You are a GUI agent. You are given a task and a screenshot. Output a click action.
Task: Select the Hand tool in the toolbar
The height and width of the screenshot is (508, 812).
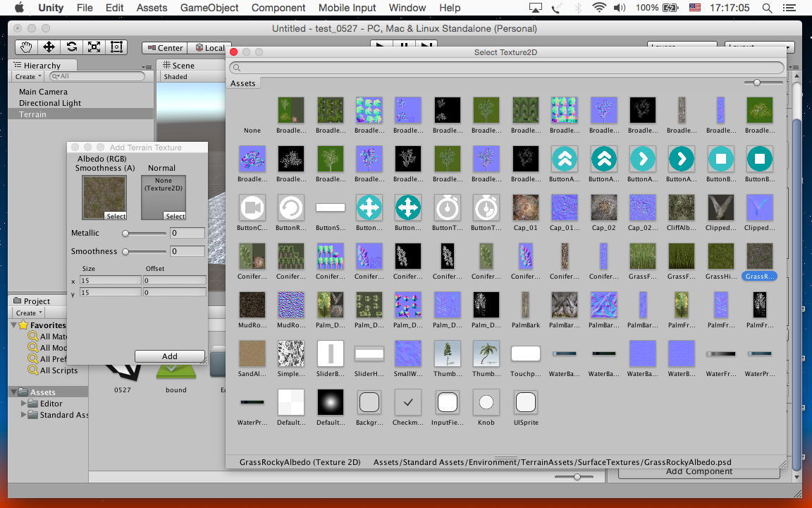[x=26, y=47]
